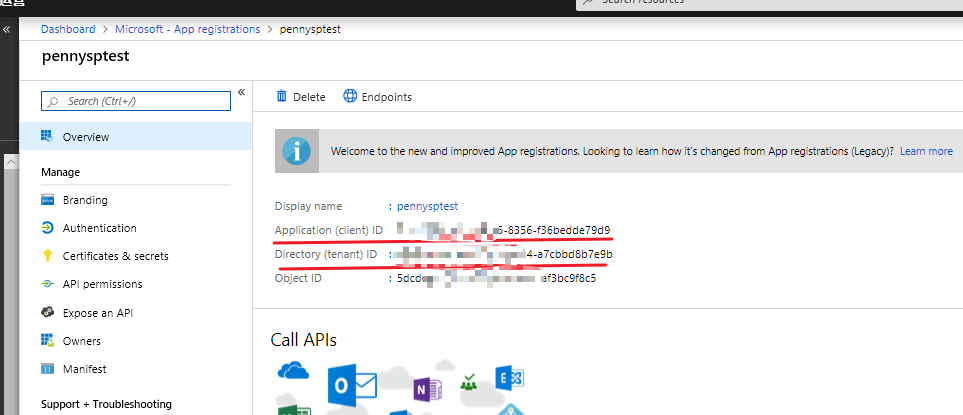
Task: Click the Authentication icon
Action: pyautogui.click(x=46, y=228)
